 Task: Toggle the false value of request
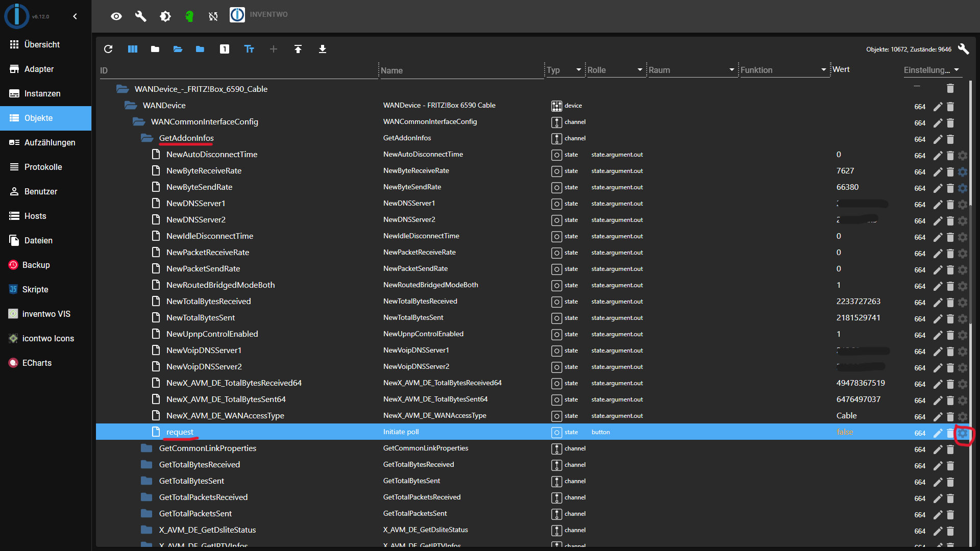(845, 432)
